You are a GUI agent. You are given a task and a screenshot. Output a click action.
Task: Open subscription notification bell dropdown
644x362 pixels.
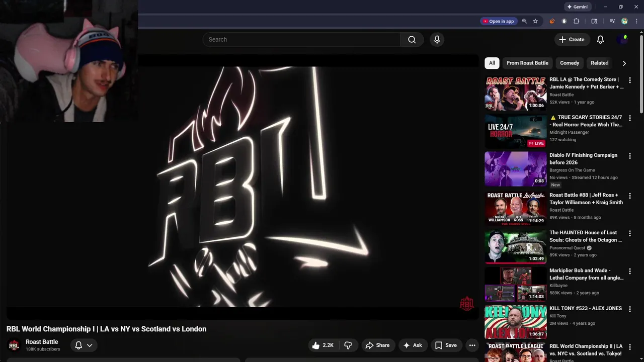tap(84, 345)
